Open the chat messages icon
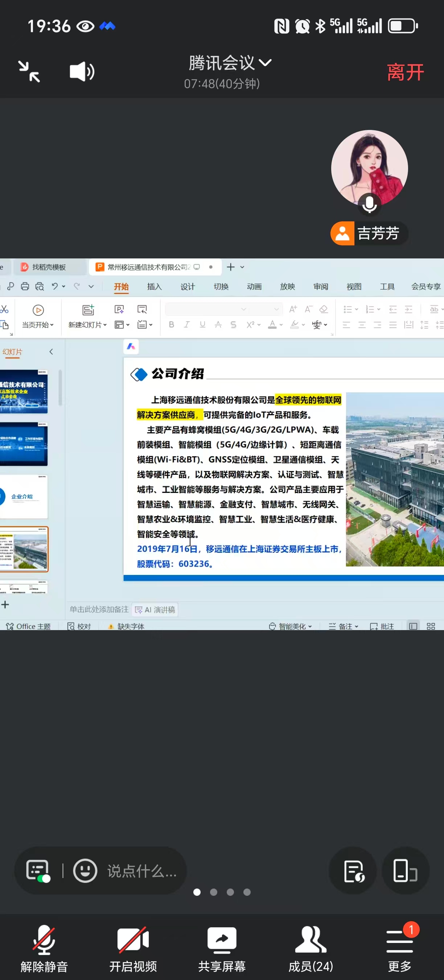 tap(38, 870)
